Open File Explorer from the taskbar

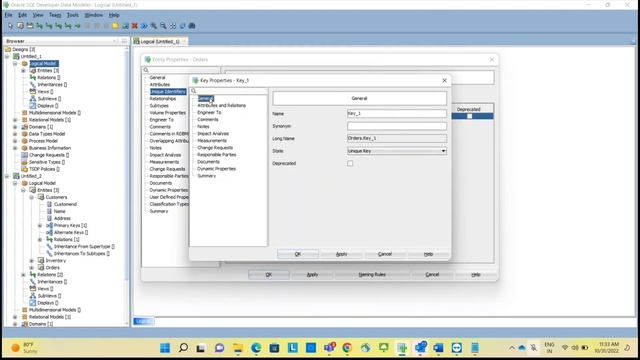pyautogui.click(x=238, y=348)
